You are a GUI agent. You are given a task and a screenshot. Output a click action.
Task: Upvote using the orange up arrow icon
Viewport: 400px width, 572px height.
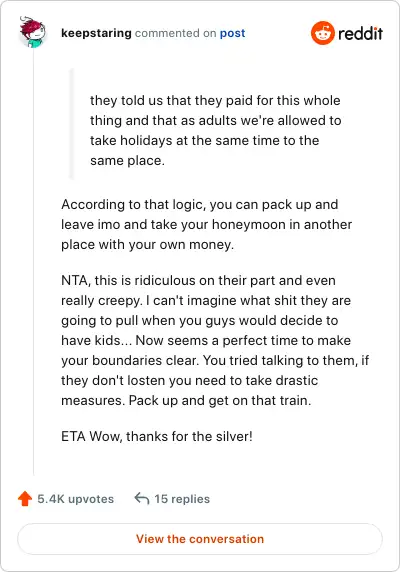25,498
